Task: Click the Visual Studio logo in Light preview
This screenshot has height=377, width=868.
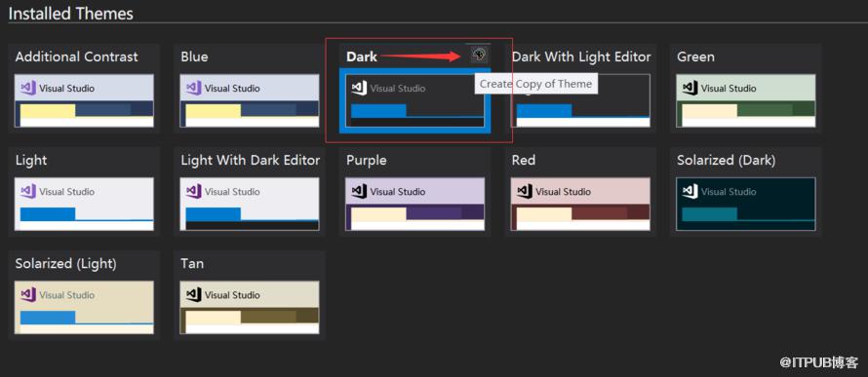Action: [27, 191]
